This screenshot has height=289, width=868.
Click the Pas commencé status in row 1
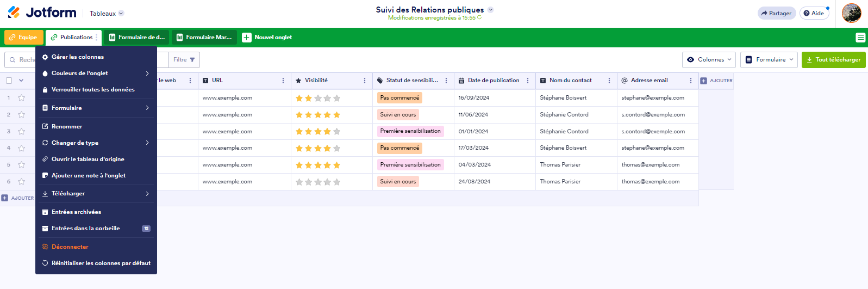point(399,98)
